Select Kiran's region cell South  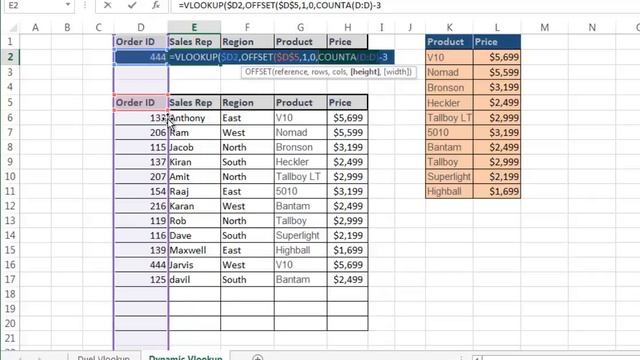(247, 162)
